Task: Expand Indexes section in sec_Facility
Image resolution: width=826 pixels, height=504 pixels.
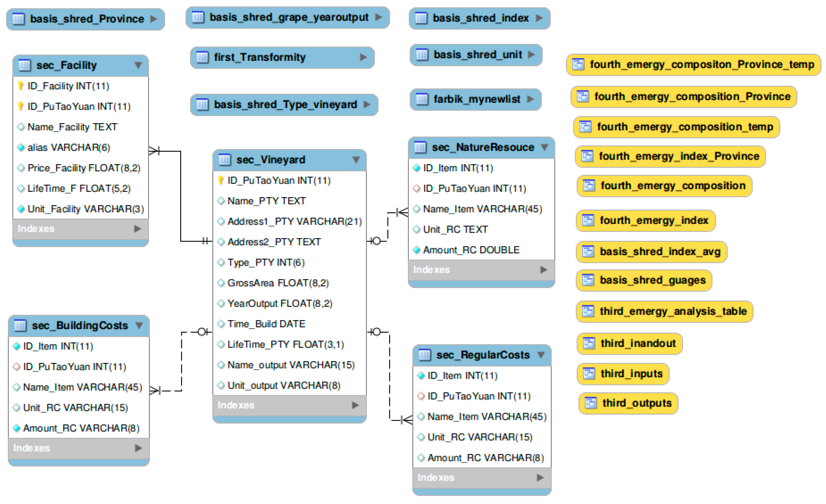Action: 137,229
